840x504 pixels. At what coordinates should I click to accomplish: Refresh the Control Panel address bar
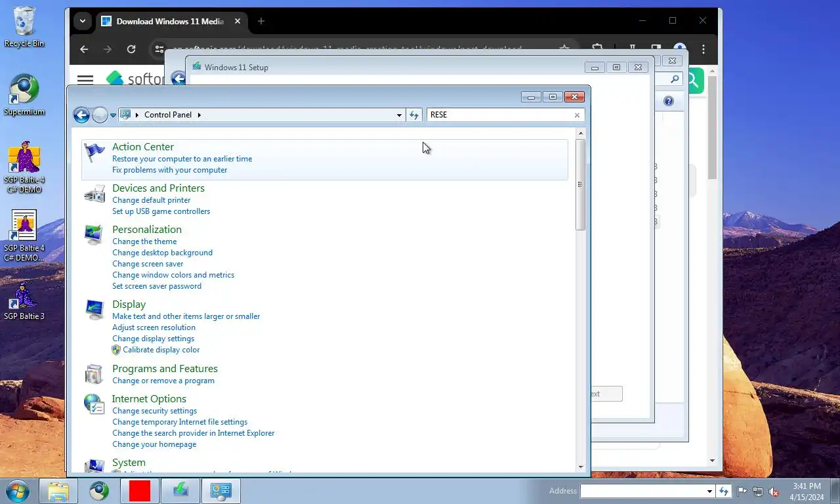point(414,115)
